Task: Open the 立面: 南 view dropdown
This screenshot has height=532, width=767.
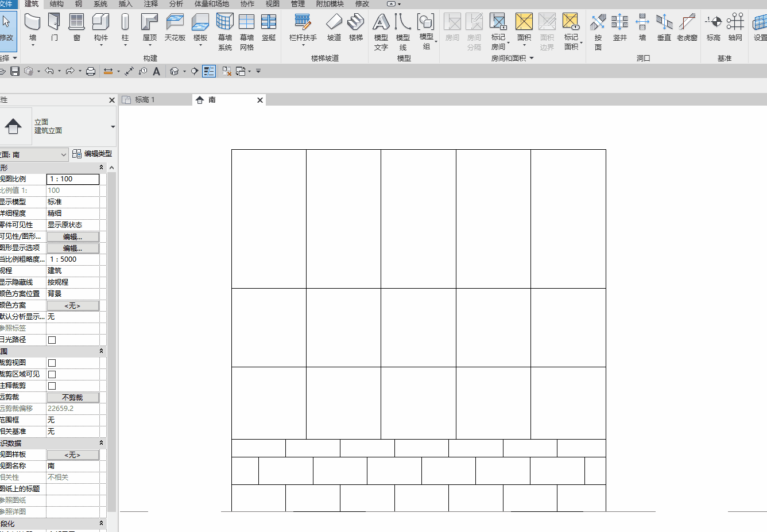Action: [x=34, y=154]
